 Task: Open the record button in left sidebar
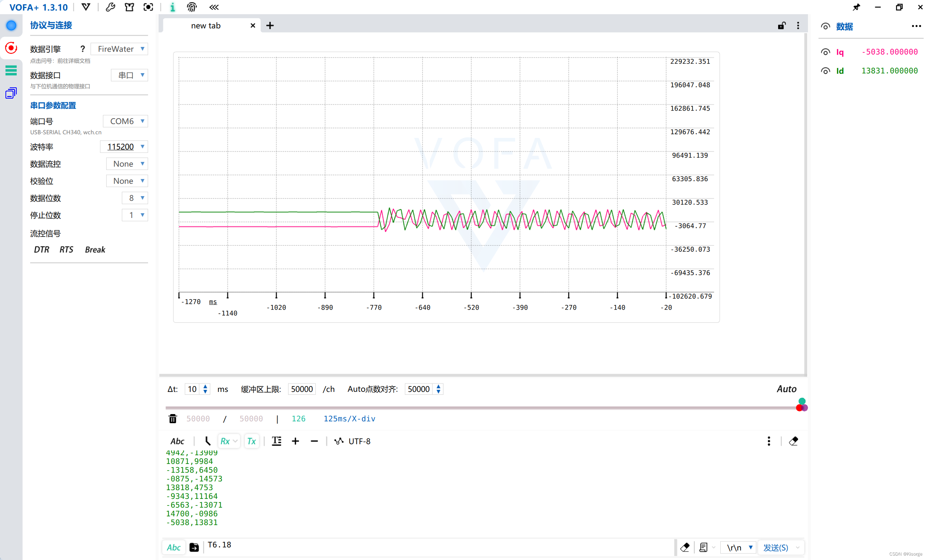pos(11,48)
